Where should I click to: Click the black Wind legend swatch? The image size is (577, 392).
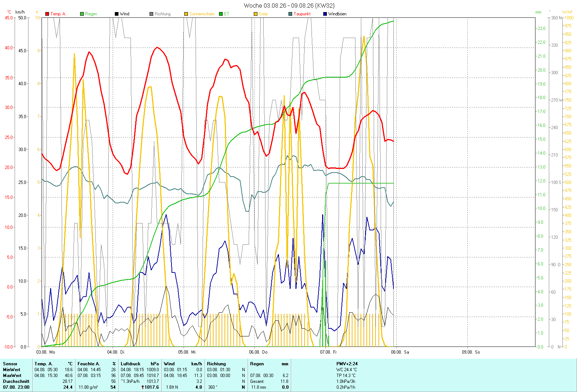[x=117, y=14]
